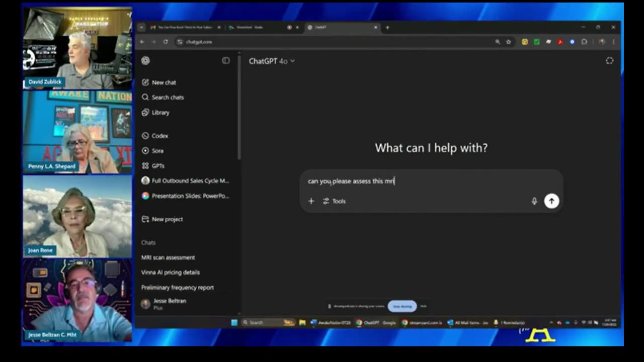The image size is (644, 362).
Task: Click Penny L.A. Shepard's video thumbnail
Action: tap(77, 132)
